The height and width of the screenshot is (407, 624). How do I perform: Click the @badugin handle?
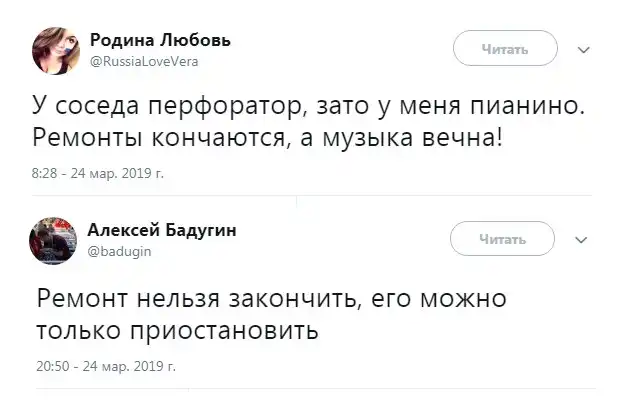click(x=121, y=252)
